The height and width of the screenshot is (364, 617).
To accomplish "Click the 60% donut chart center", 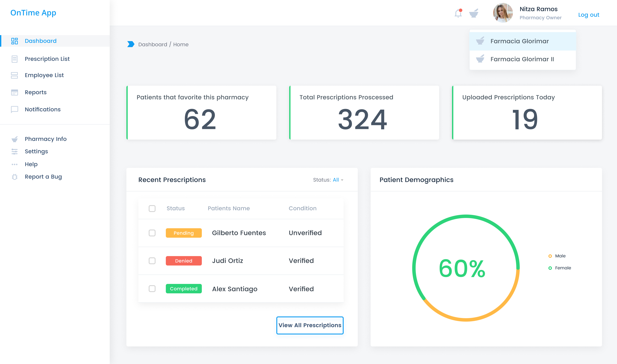I will point(462,268).
